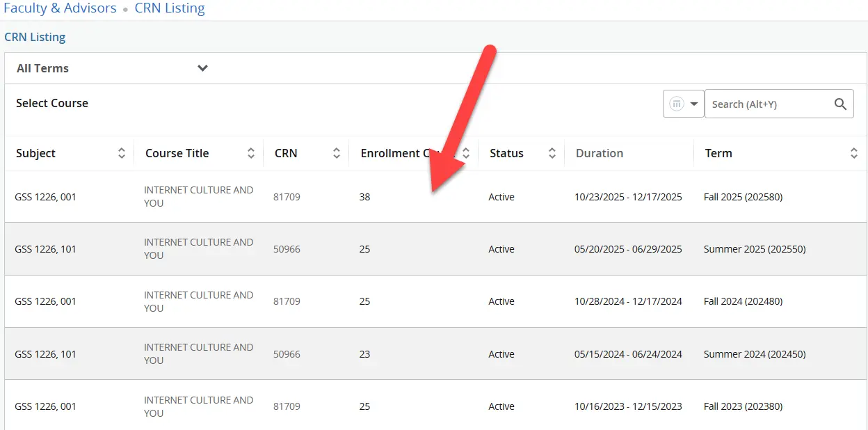Image resolution: width=868 pixels, height=430 pixels.
Task: Sort the Term column
Action: pyautogui.click(x=854, y=152)
